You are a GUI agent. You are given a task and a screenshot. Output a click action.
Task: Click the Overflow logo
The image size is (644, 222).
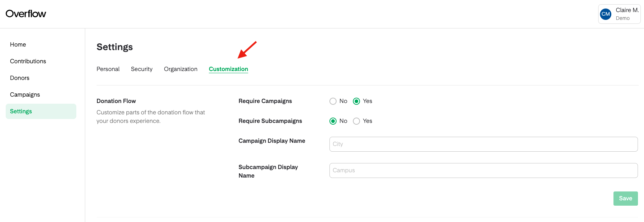[26, 14]
